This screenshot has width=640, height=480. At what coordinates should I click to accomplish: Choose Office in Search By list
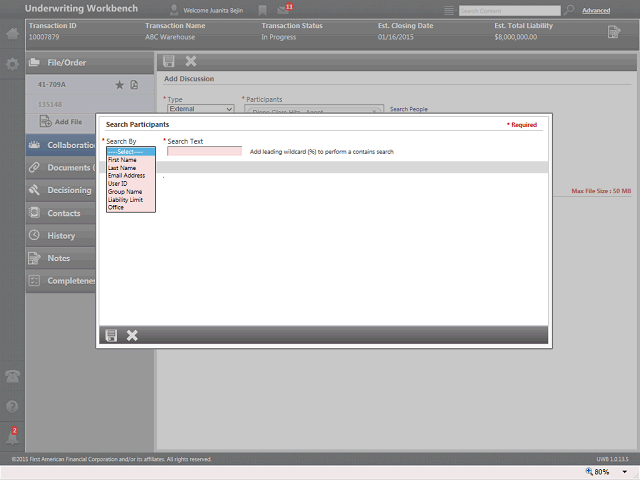click(131, 207)
